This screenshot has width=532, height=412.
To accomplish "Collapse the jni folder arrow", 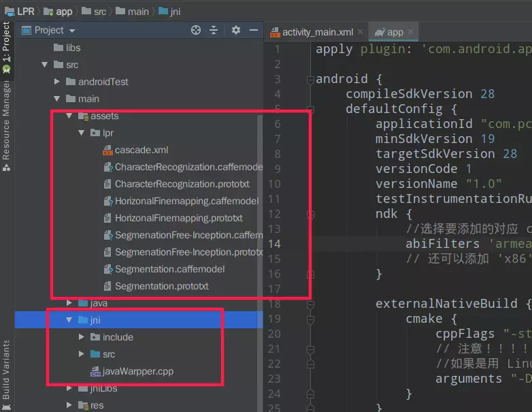I will [x=69, y=320].
